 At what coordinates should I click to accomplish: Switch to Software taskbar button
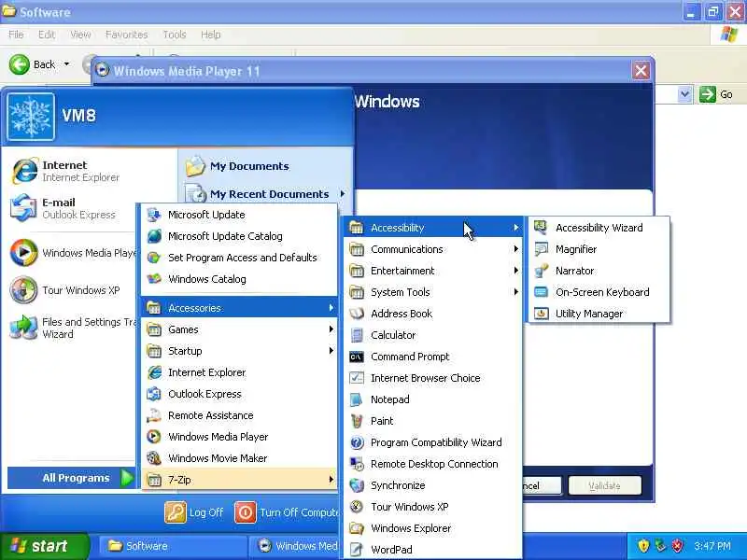tap(173, 546)
